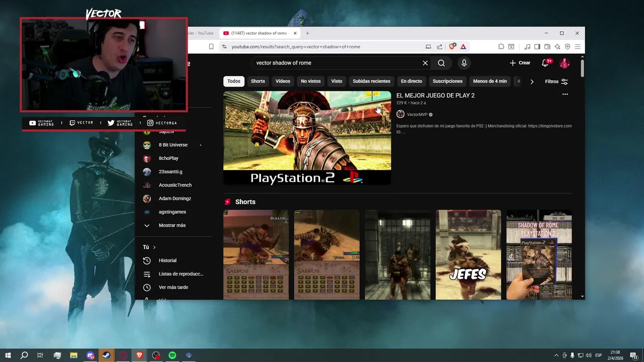644x362 pixels.
Task: Open the Shadow of Rome PlayStation 2 short
Action: [539, 254]
